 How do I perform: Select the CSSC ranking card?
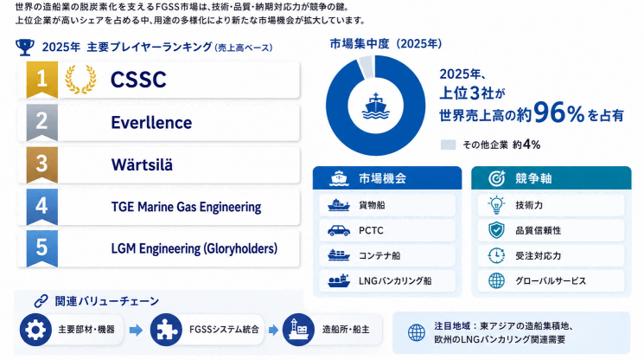158,80
